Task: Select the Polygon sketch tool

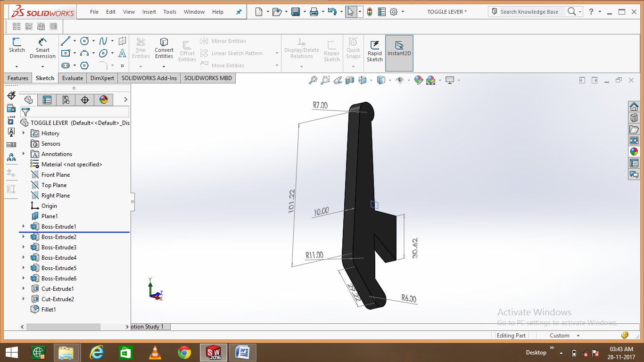Action: pyautogui.click(x=84, y=66)
